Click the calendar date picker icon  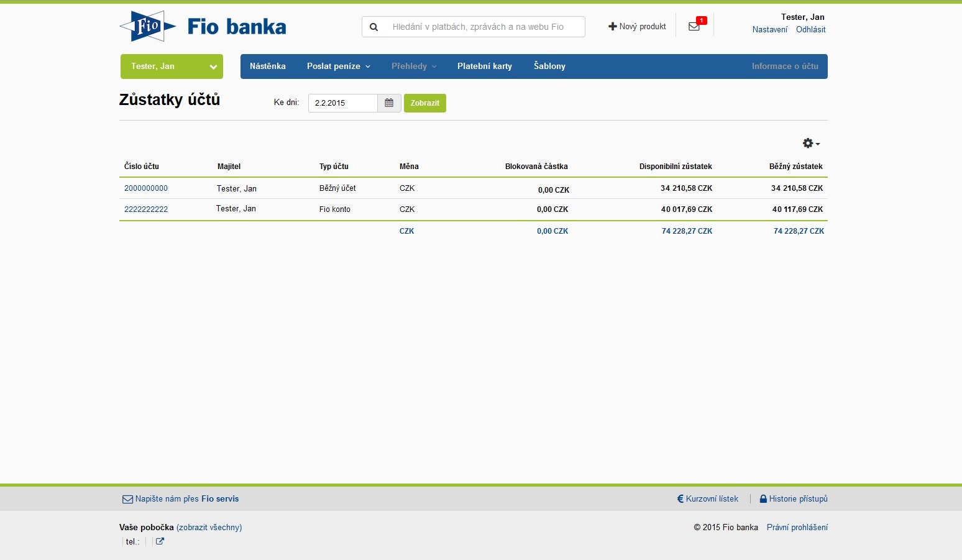[389, 103]
